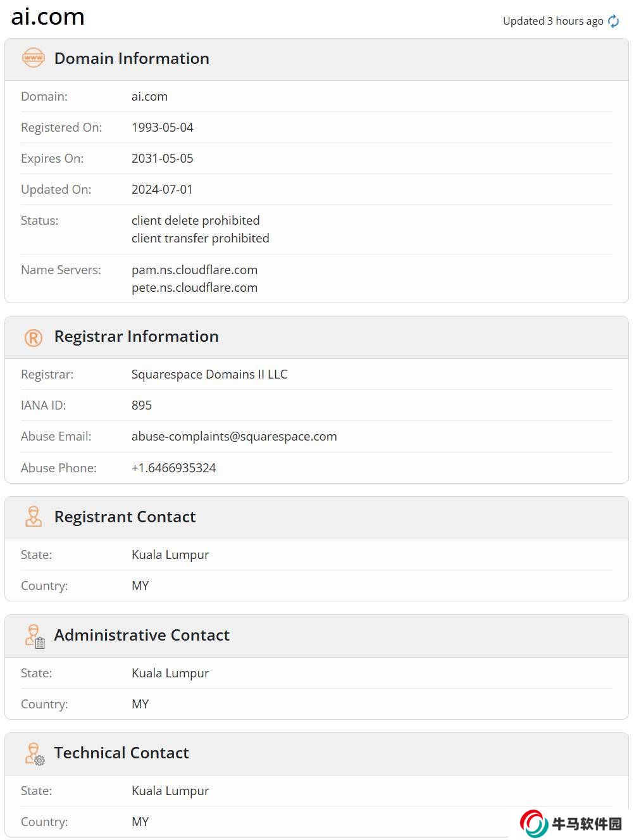Screen dimensions: 634x840
Task: Click the Technical Contact gear-person icon
Action: [x=35, y=753]
